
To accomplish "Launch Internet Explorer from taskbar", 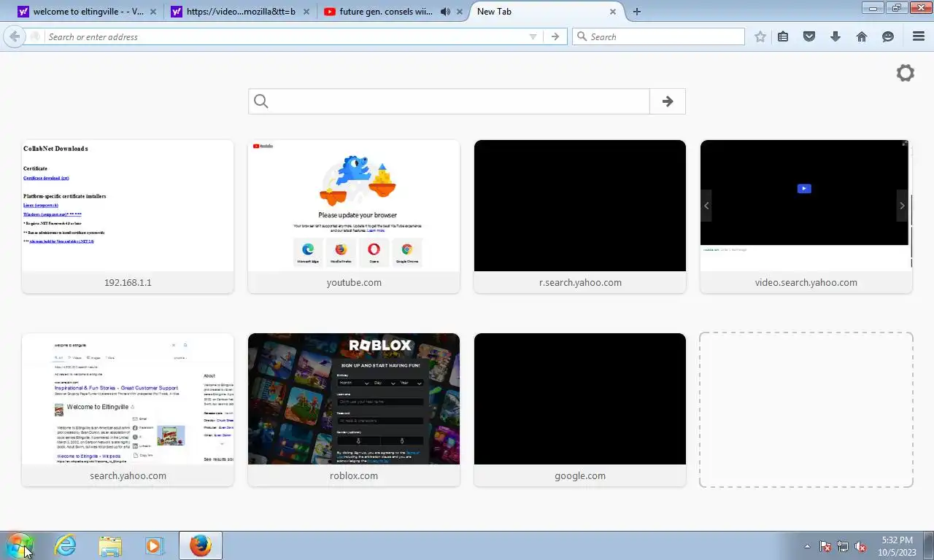I will [65, 545].
